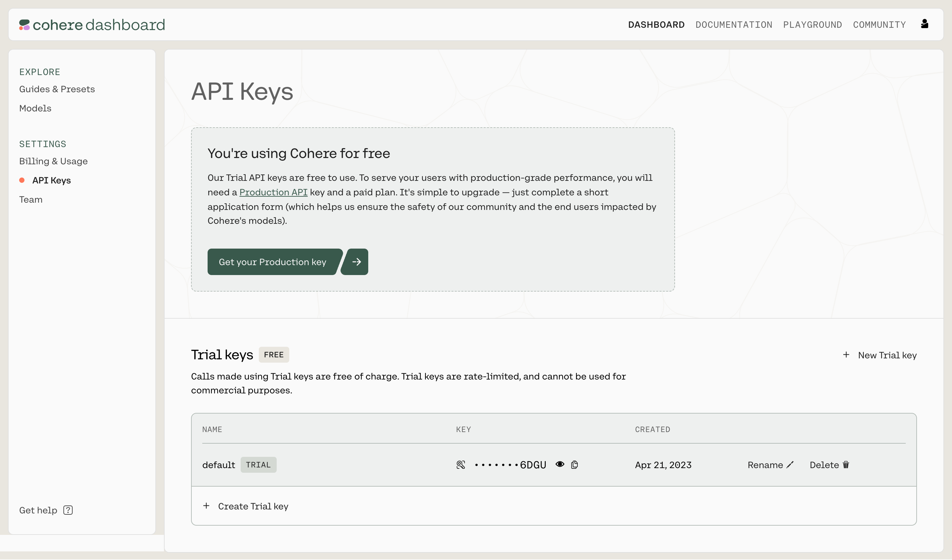This screenshot has width=952, height=560.
Task: Click the created date Apr 21, 2023
Action: click(663, 465)
